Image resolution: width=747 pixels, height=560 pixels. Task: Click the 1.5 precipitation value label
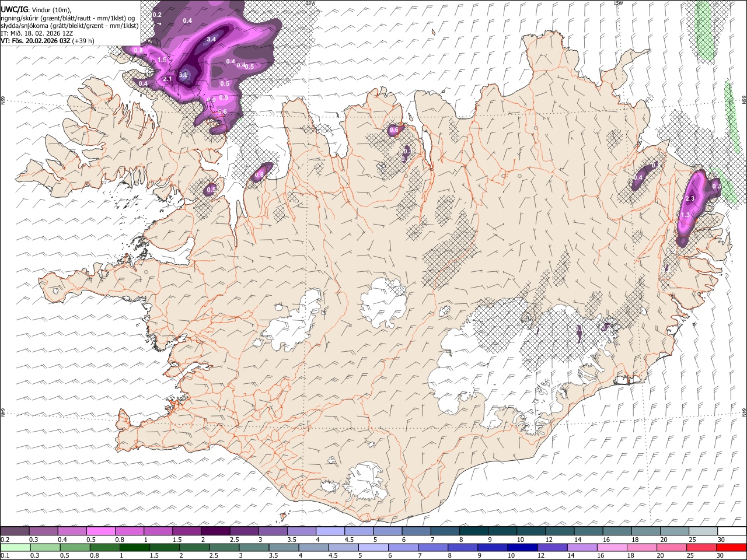(x=162, y=60)
